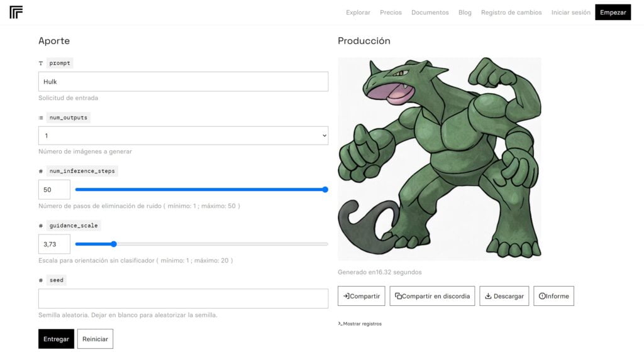Click the num_inference_steps slider handle
The width and height of the screenshot is (644, 355).
click(325, 190)
